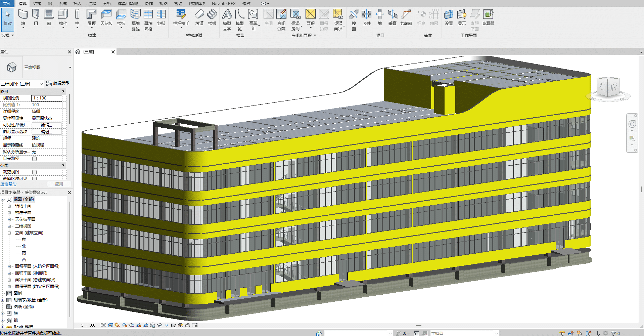The width and height of the screenshot is (644, 336).
Task: Toggle sun path off icon in view bar
Action: click(117, 325)
